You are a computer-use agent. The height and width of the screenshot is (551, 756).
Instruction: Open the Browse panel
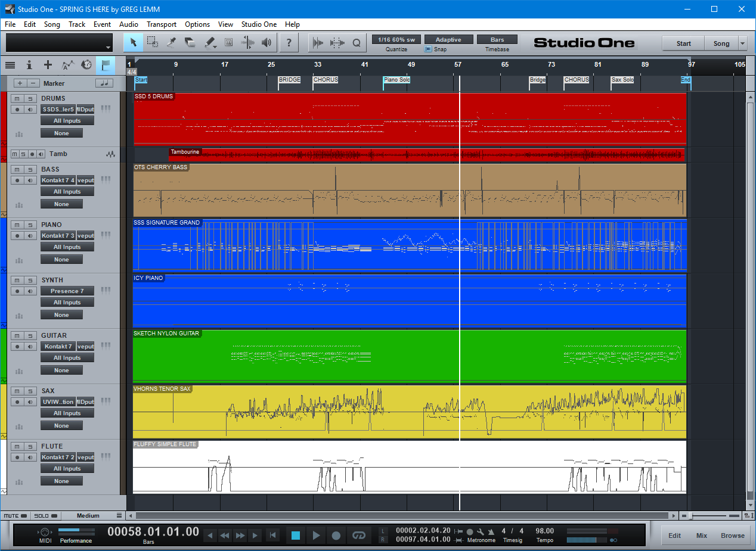733,536
